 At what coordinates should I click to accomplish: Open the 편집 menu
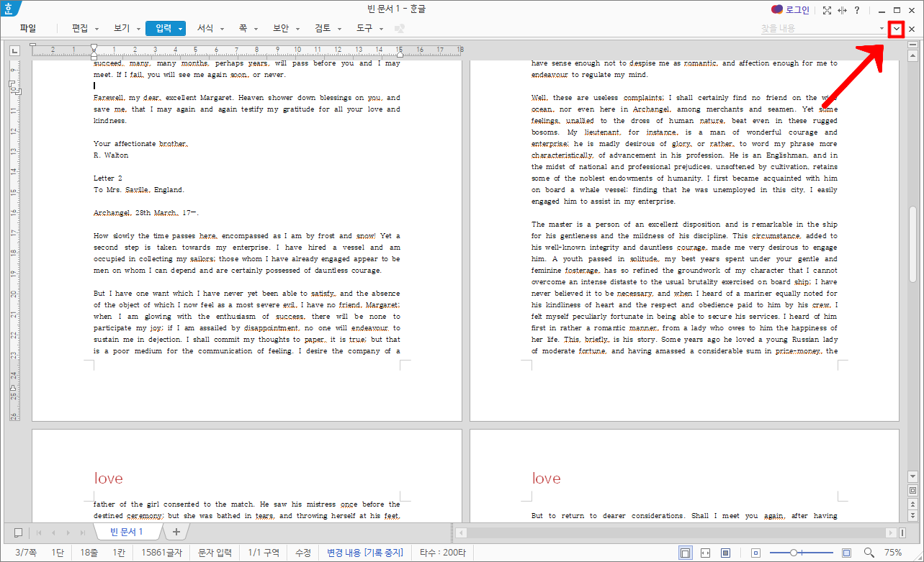coord(80,29)
